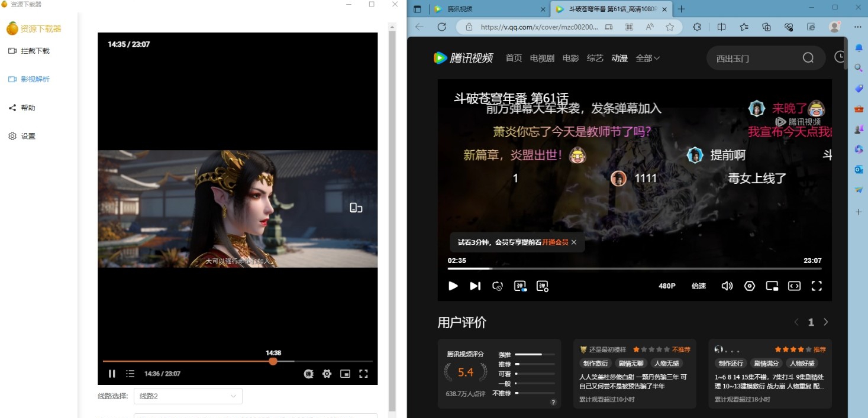Open the 480P quality selector
Image resolution: width=868 pixels, height=418 pixels.
pyautogui.click(x=667, y=286)
